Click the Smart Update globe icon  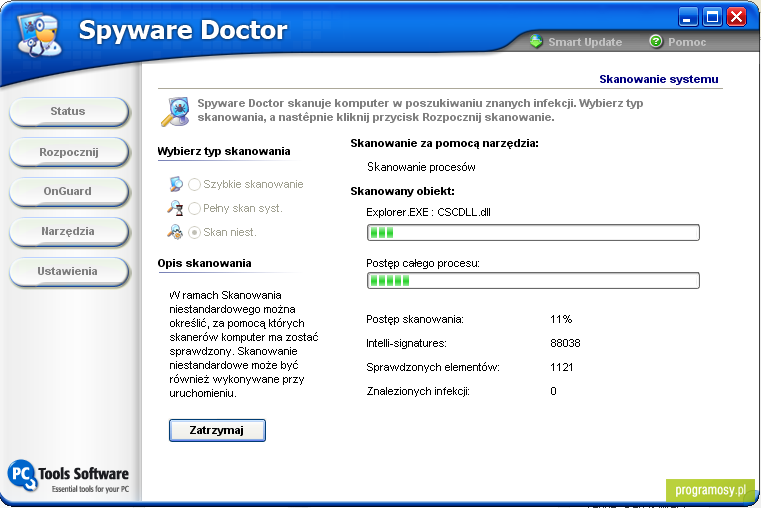click(x=536, y=42)
